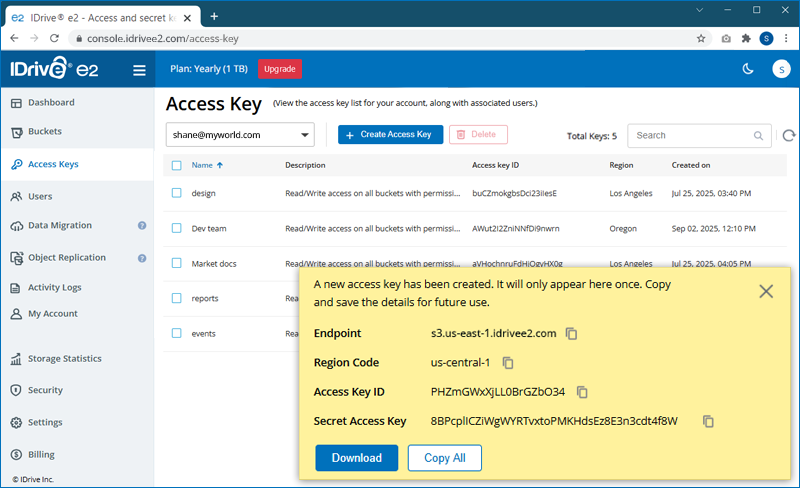This screenshot has width=800, height=488.
Task: Copy the Secret Access Key value
Action: pyautogui.click(x=708, y=421)
